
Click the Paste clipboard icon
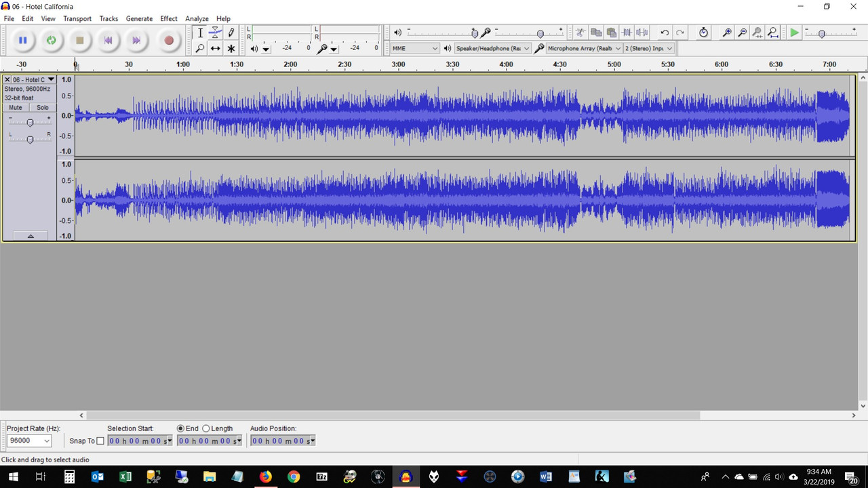pyautogui.click(x=611, y=33)
